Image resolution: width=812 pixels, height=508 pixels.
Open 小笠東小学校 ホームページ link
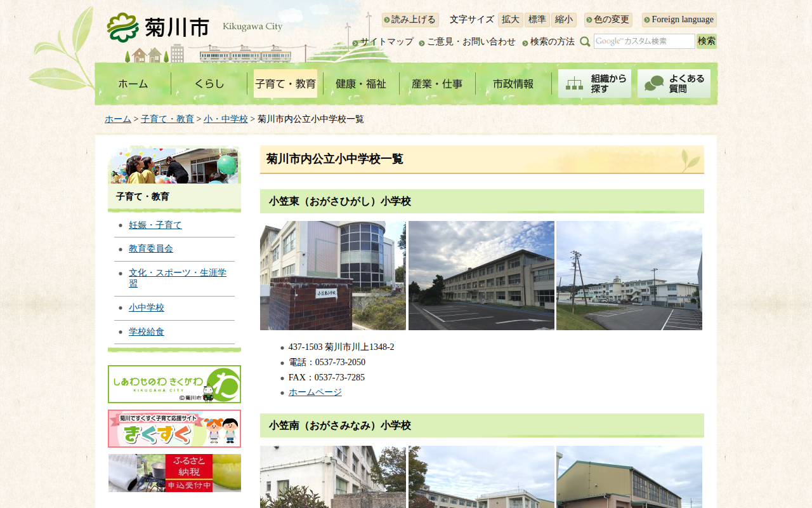point(315,392)
